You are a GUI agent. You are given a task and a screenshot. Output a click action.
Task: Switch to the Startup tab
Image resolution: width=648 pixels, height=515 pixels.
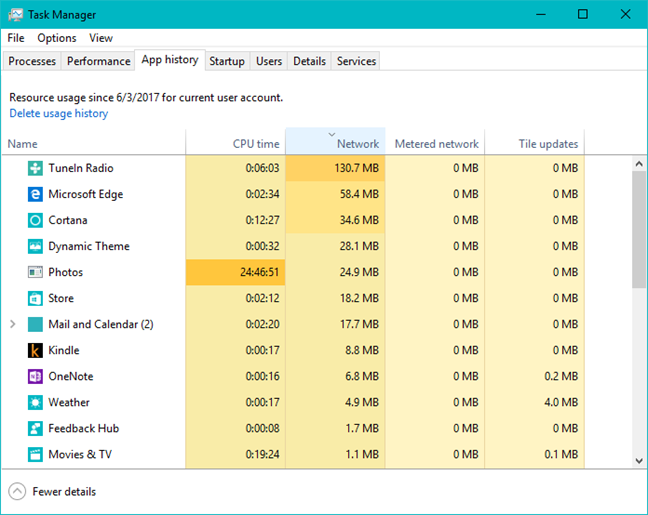(227, 61)
